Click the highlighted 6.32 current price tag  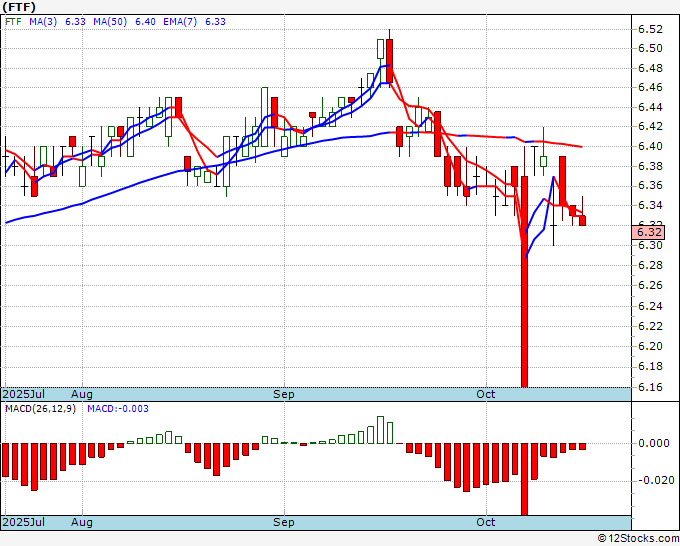pos(648,232)
